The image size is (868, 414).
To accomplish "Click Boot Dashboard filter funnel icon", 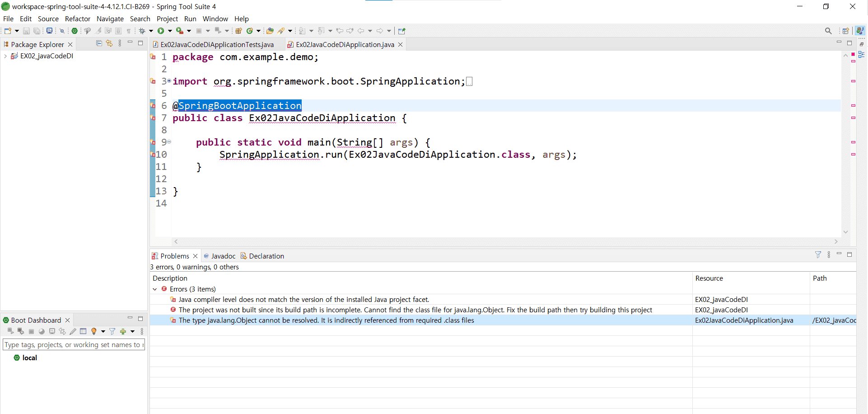I will click(x=112, y=331).
